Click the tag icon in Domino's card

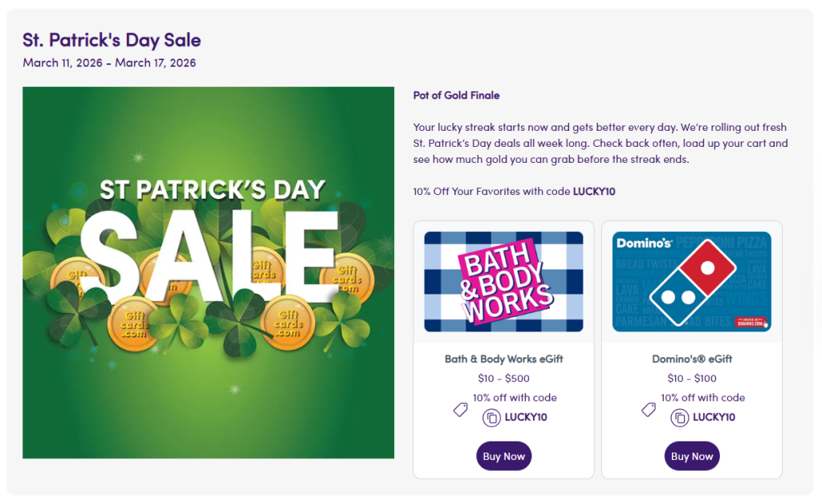pos(649,409)
